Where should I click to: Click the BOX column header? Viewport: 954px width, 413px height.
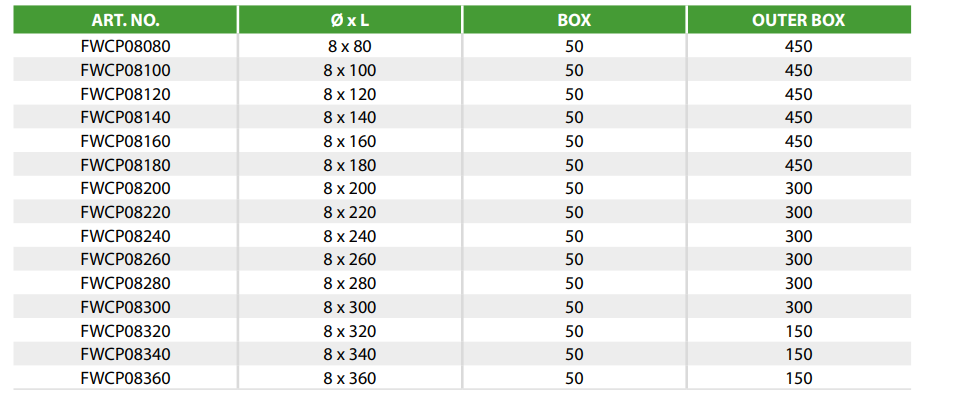pyautogui.click(x=574, y=20)
